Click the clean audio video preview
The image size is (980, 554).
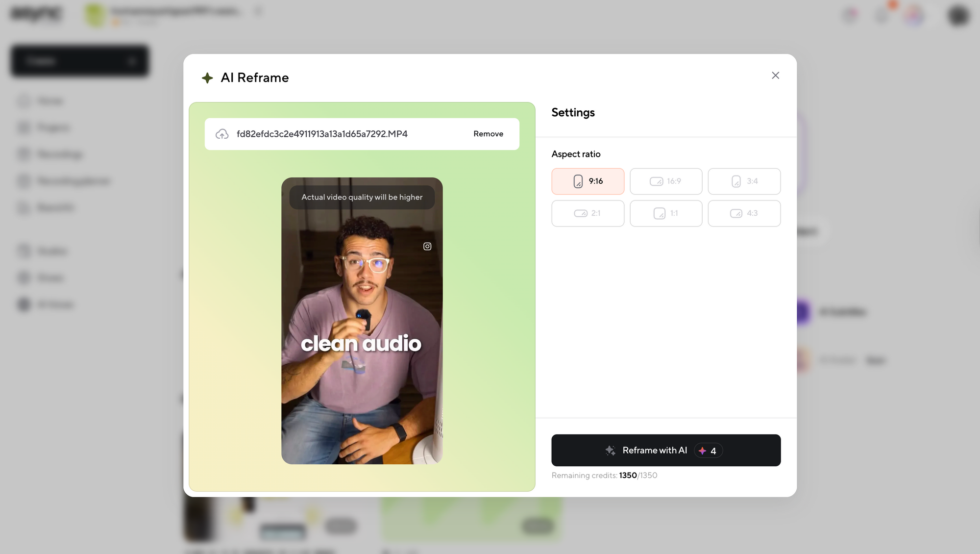click(x=362, y=343)
